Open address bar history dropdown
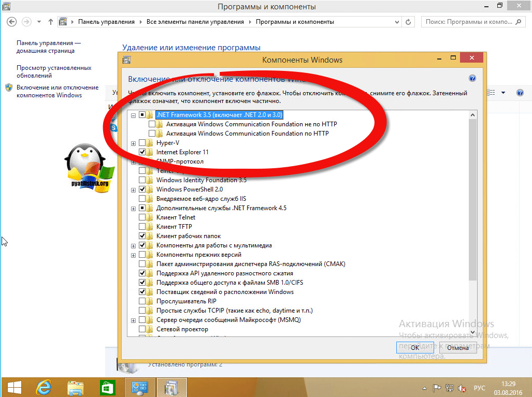The width and height of the screenshot is (532, 397). pos(397,22)
